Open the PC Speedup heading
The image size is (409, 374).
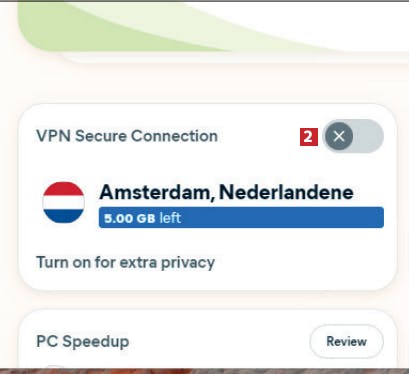(x=83, y=342)
